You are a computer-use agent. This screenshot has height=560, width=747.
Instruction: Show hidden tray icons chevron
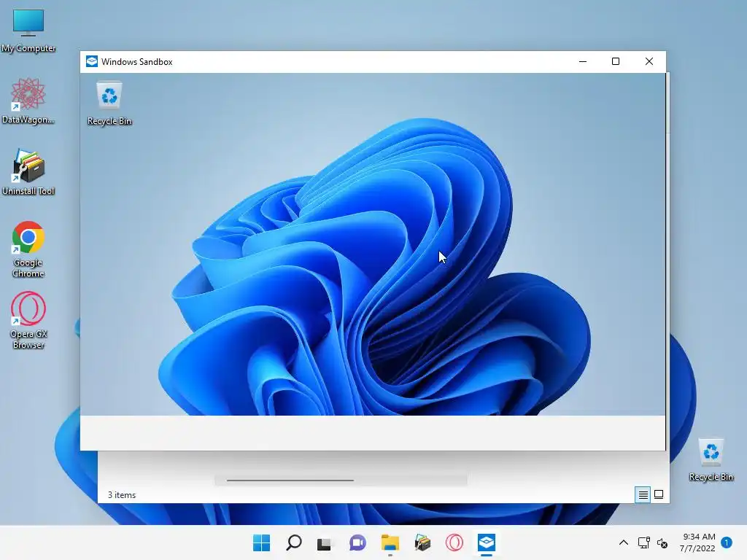click(x=624, y=542)
